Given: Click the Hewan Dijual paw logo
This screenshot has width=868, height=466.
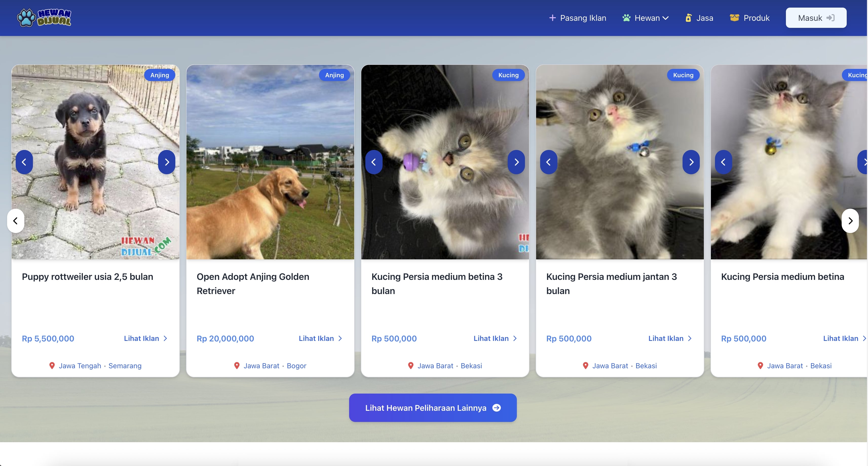Looking at the screenshot, I should (x=44, y=17).
